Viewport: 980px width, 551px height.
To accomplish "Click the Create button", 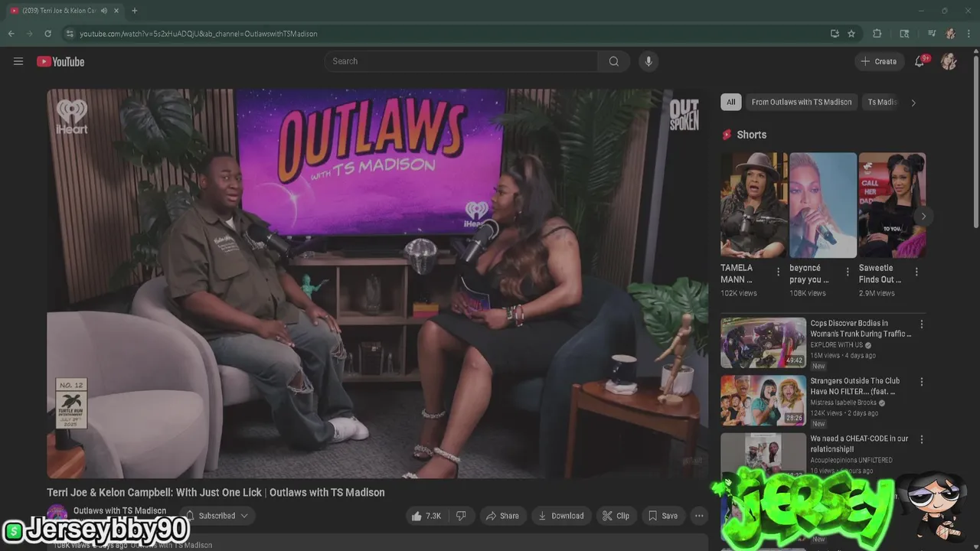I will tap(879, 61).
